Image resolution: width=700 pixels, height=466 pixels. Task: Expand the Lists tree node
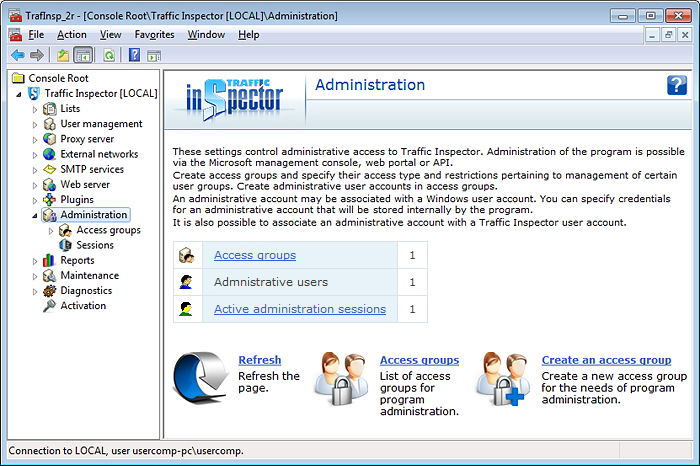pos(34,109)
